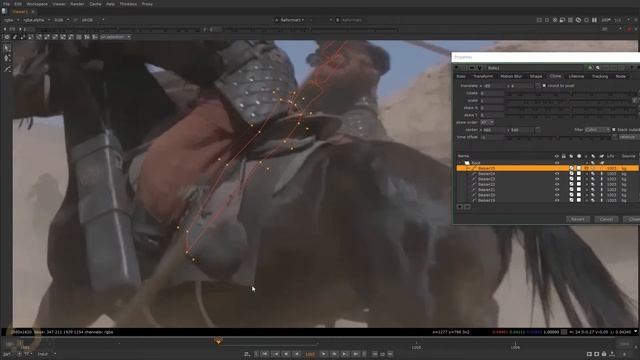640x360 pixels.
Task: Click the Revert button
Action: [x=578, y=220]
